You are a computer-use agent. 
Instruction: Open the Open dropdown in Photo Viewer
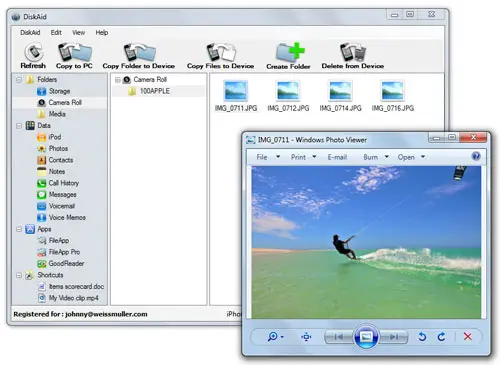click(411, 157)
